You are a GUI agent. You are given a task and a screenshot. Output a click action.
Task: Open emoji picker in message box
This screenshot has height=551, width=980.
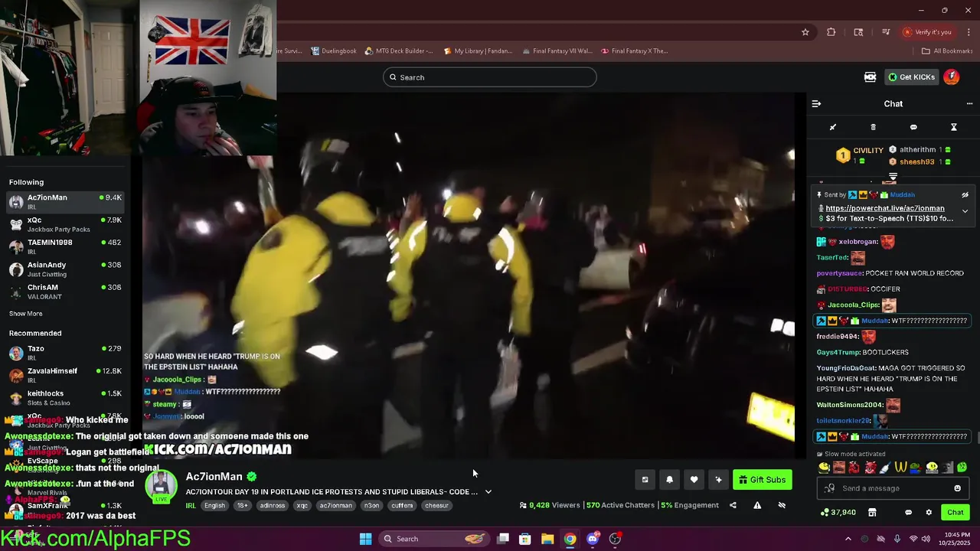click(957, 488)
